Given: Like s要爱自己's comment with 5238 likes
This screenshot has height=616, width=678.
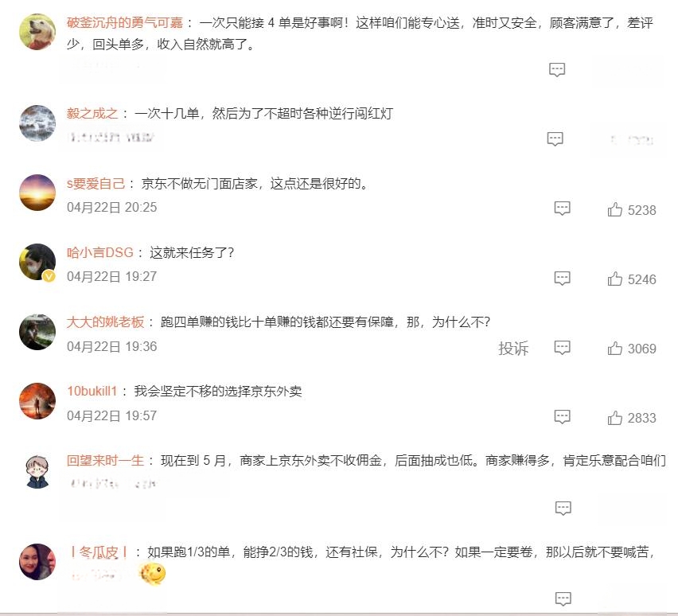Looking at the screenshot, I should coord(632,210).
